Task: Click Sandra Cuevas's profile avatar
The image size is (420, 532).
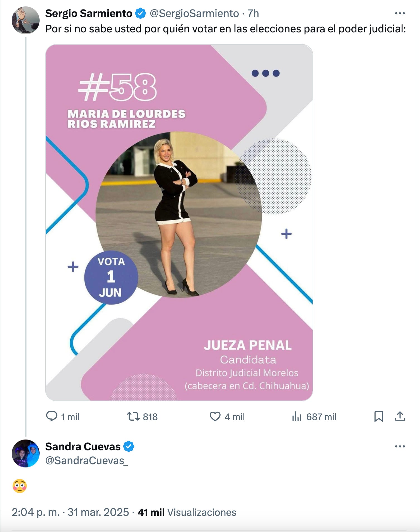Action: pyautogui.click(x=26, y=453)
